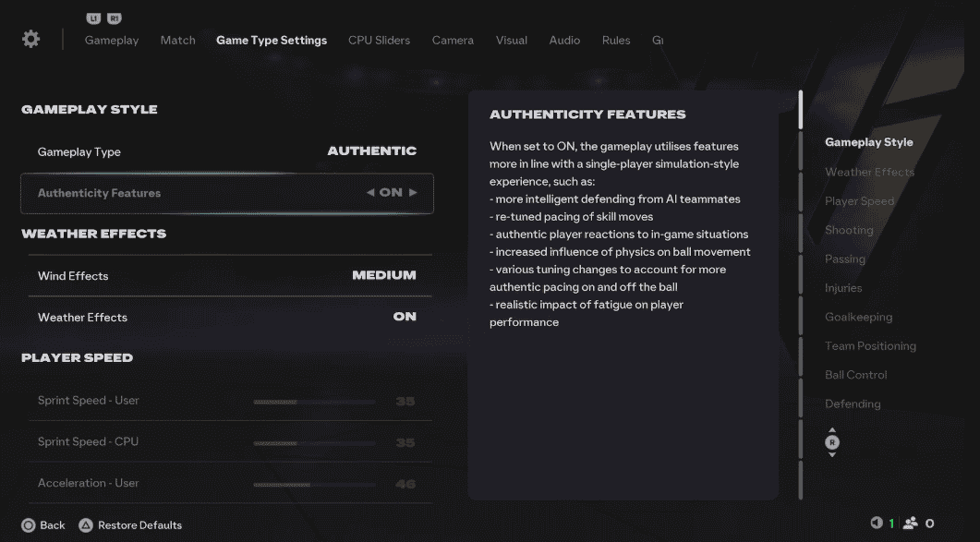Adjust the Sprint Speed - User slider
The height and width of the screenshot is (542, 980).
pyautogui.click(x=312, y=401)
